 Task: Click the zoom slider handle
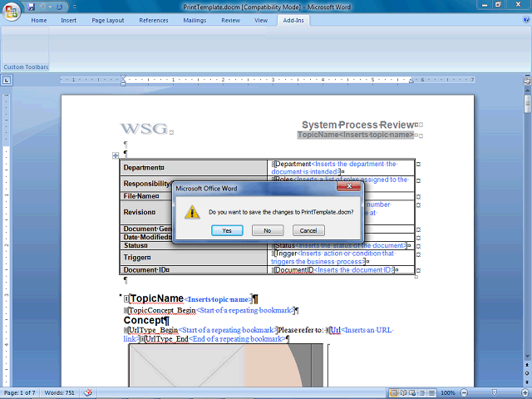pos(495,393)
